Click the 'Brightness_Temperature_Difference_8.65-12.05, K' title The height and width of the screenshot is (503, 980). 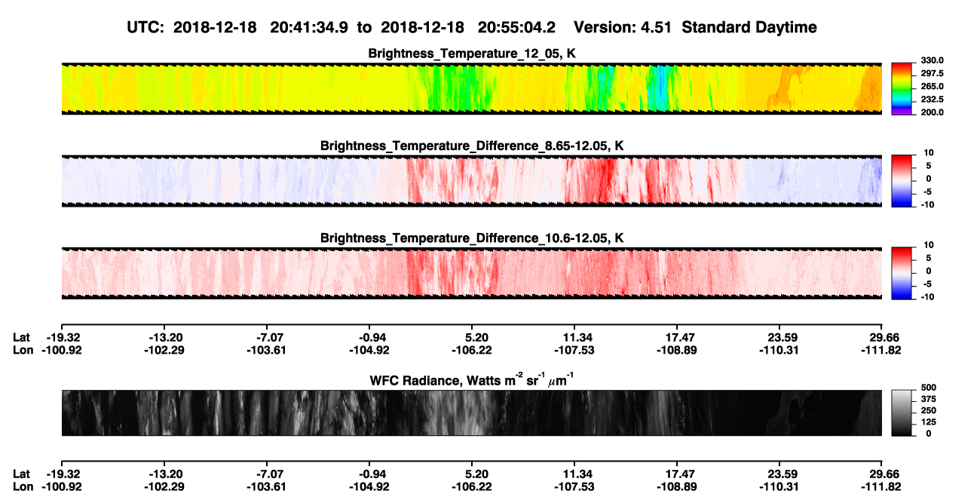point(471,146)
